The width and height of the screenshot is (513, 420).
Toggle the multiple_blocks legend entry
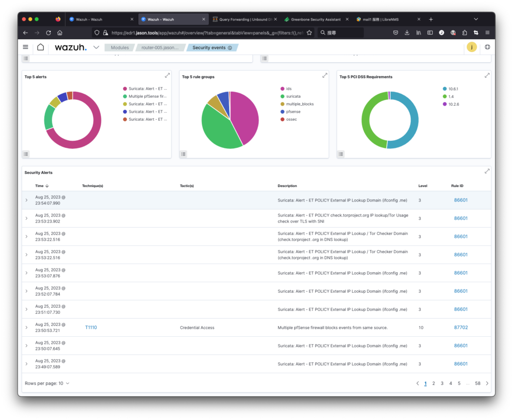[297, 104]
